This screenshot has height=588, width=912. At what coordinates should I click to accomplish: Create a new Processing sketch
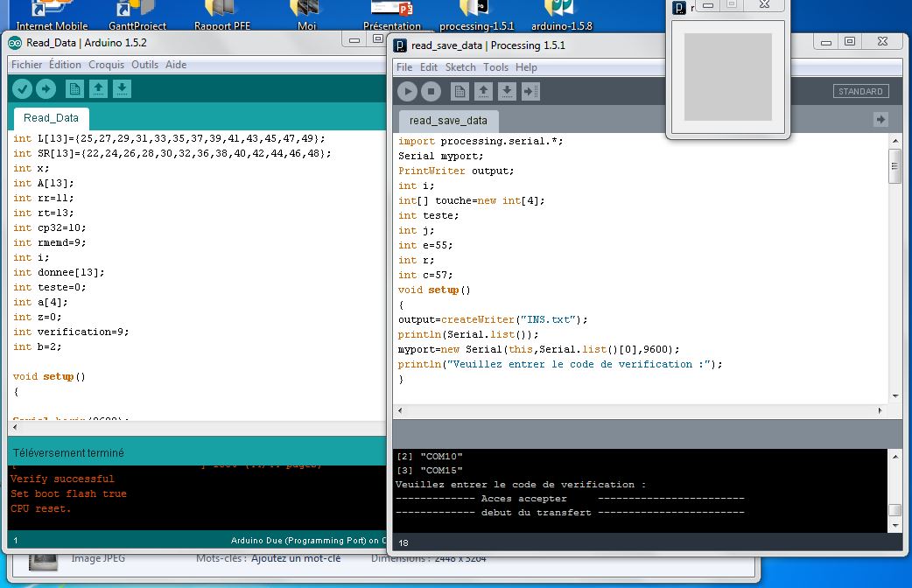(460, 91)
